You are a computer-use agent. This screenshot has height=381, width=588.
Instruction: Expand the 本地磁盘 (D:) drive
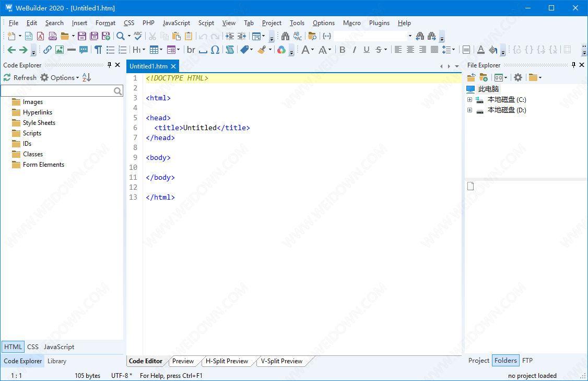pyautogui.click(x=469, y=110)
